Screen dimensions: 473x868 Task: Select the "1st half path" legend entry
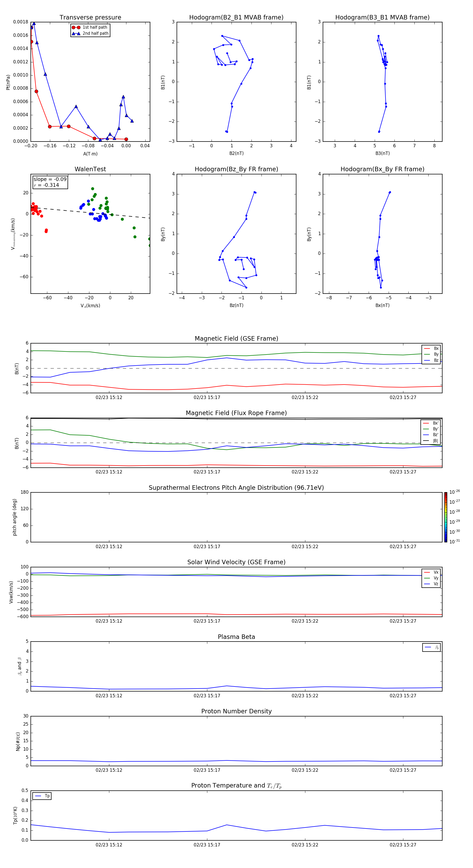click(90, 27)
